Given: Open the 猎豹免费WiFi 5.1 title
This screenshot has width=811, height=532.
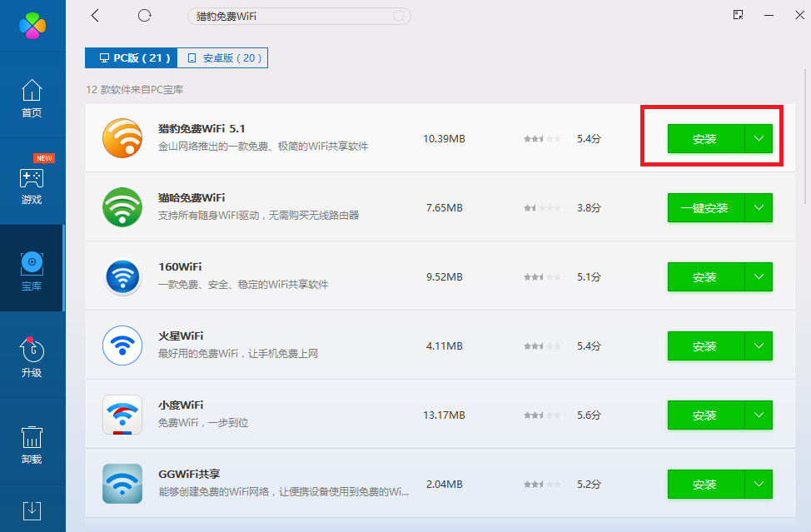Looking at the screenshot, I should (202, 129).
